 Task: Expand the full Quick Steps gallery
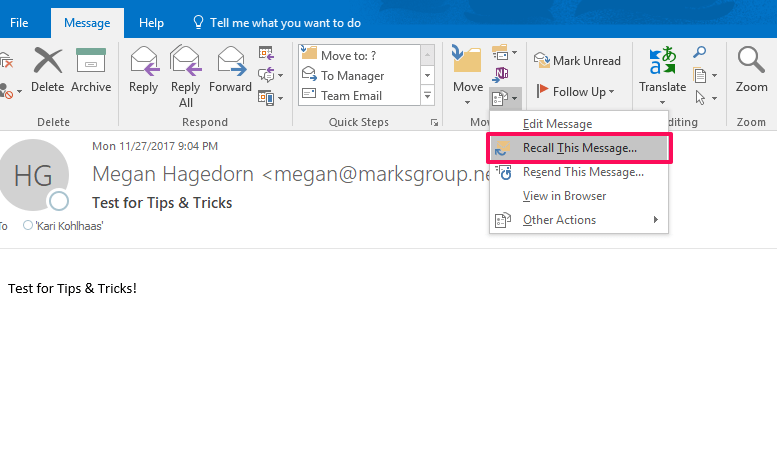(427, 95)
